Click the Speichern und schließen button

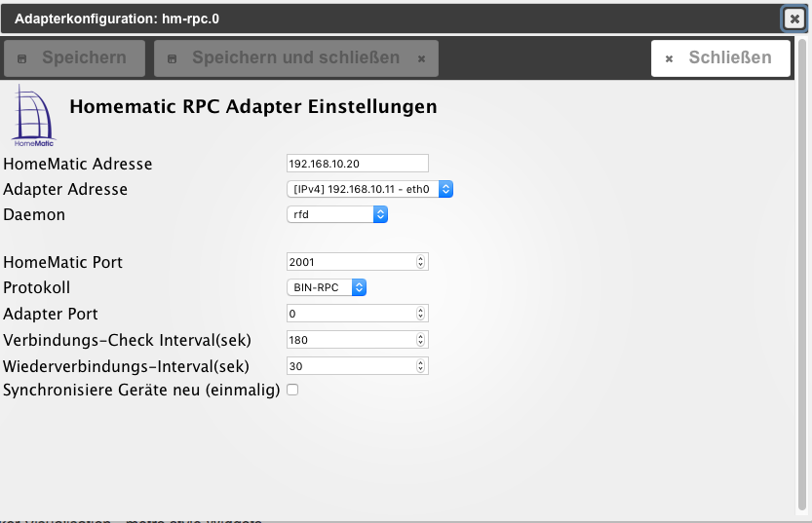[x=295, y=58]
